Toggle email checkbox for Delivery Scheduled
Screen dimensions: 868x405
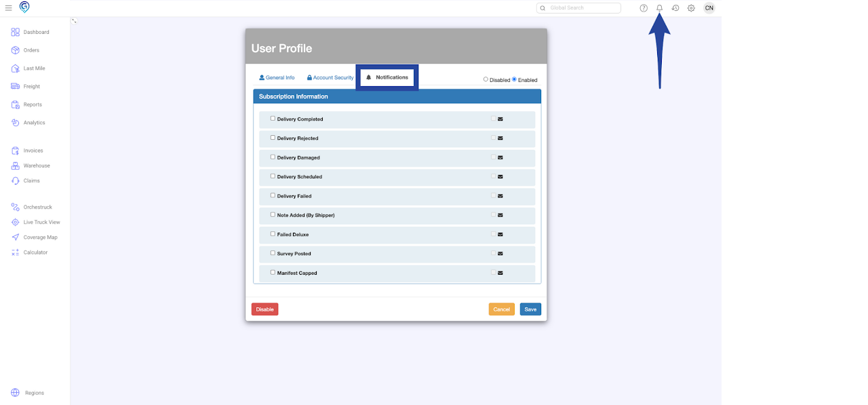pyautogui.click(x=494, y=176)
